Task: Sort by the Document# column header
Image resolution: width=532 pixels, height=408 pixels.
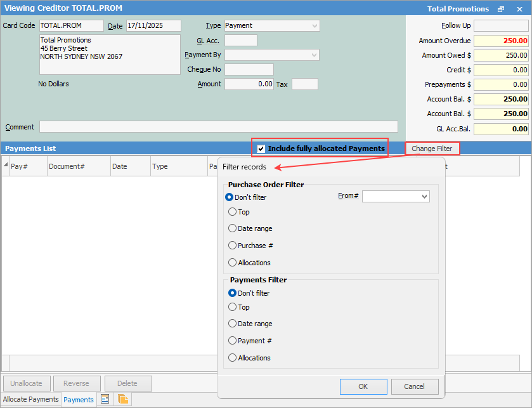Action: 79,166
